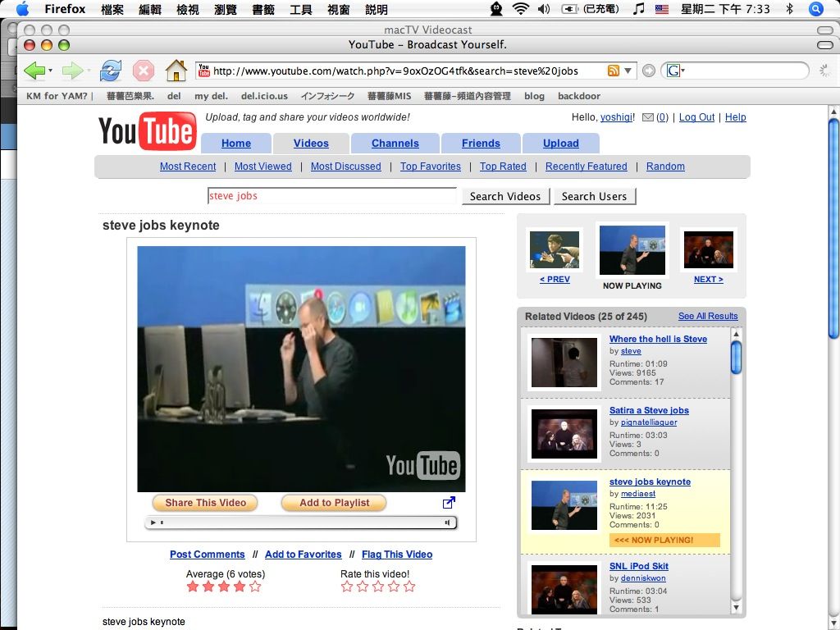The width and height of the screenshot is (840, 630).
Task: Open the home page icon
Action: (x=176, y=71)
